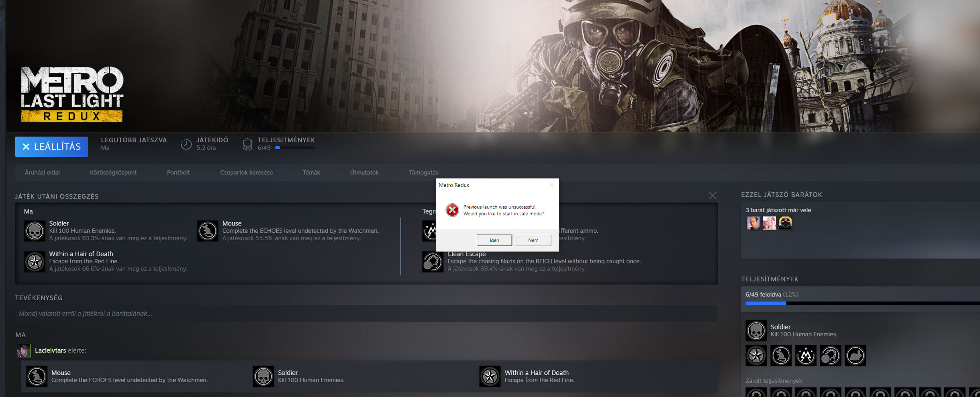980x397 pixels.
Task: Click the ball-and-chain icon in Teljesítmények panel
Action: (831, 356)
